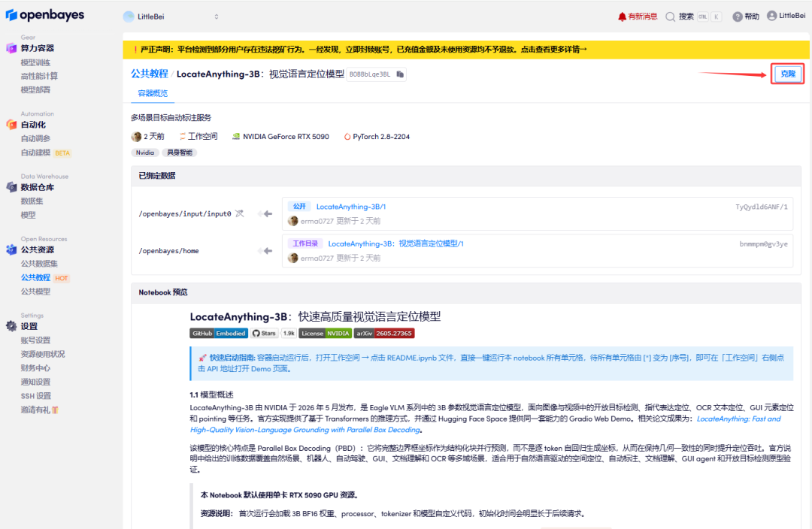This screenshot has height=529, width=812.
Task: Open 模型 under 数据仓库
Action: pos(28,215)
